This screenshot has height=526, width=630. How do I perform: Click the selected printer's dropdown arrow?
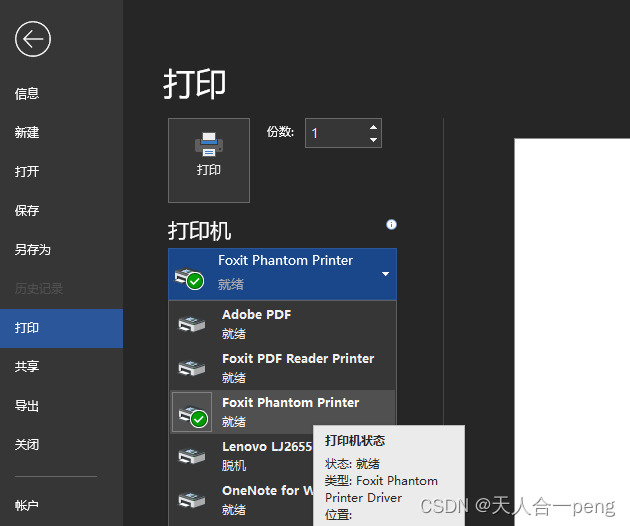pos(385,274)
